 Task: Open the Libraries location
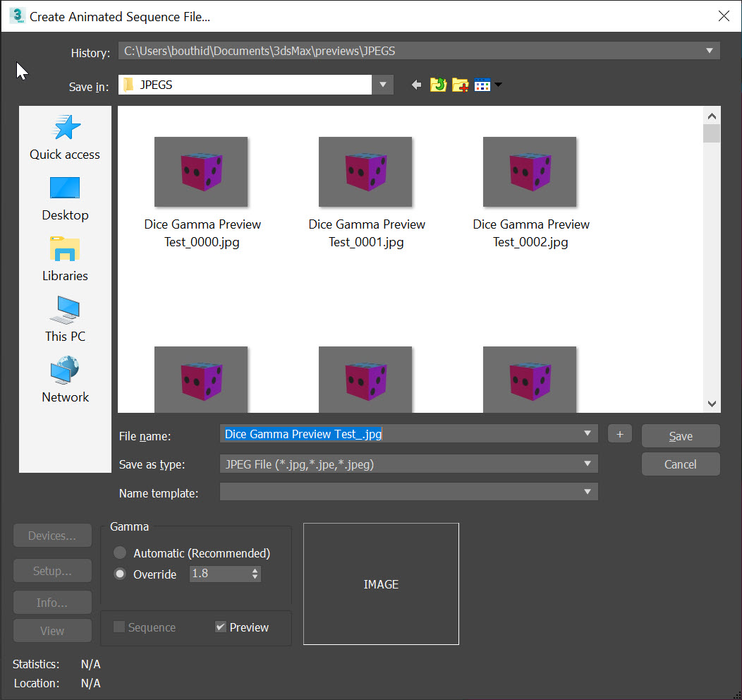point(64,258)
